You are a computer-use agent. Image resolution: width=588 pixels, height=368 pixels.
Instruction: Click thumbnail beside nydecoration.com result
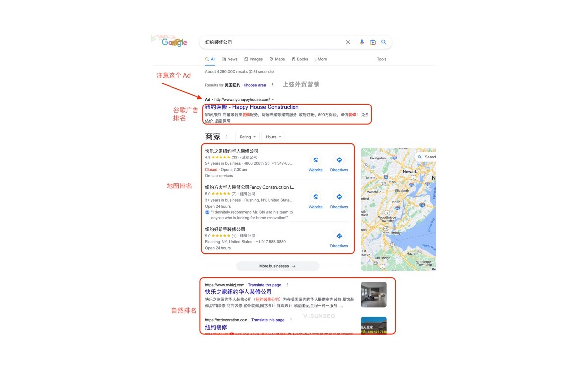(373, 325)
